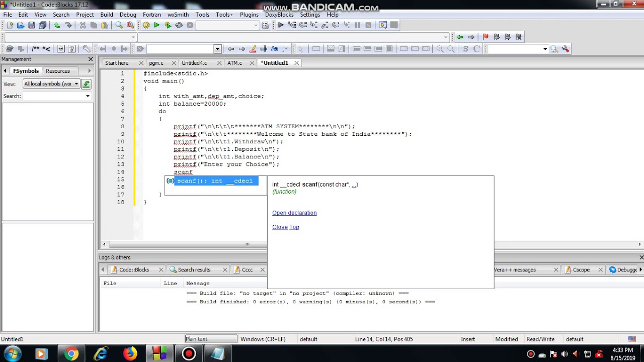Open the Search results log tab
Viewport: 644px width, 362px height.
(x=194, y=269)
